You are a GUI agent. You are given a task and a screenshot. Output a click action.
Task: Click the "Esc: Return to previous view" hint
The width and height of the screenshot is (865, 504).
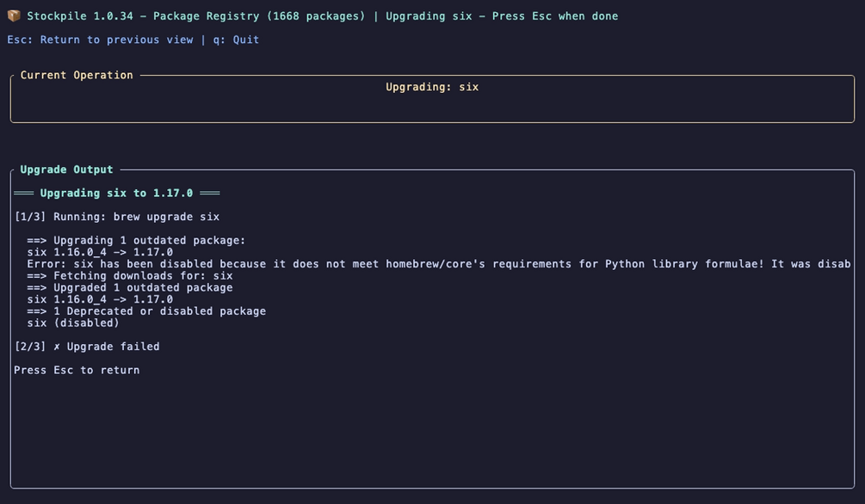point(100,40)
